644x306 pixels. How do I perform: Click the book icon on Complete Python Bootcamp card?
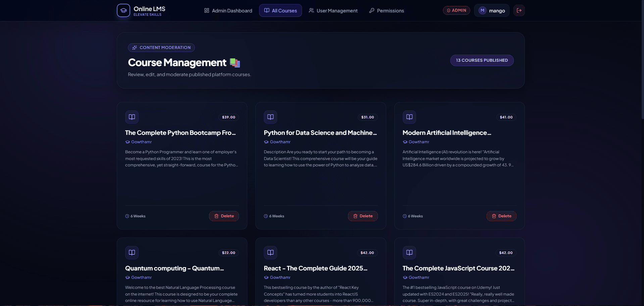[x=132, y=117]
